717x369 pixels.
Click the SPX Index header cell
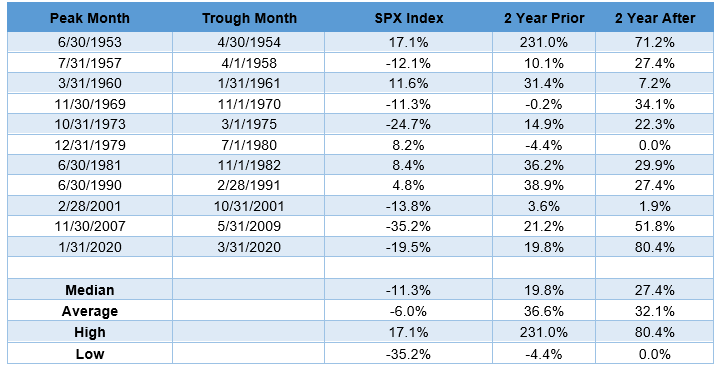(408, 18)
